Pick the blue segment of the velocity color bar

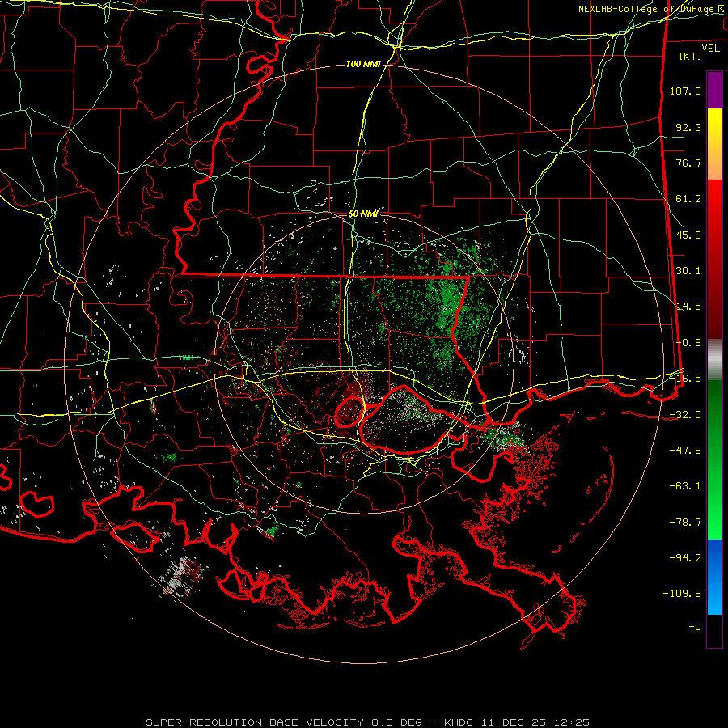[x=714, y=577]
